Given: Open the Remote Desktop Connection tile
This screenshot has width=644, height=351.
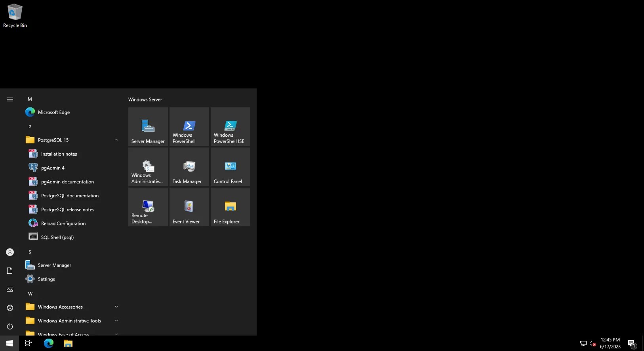Looking at the screenshot, I should tap(148, 207).
